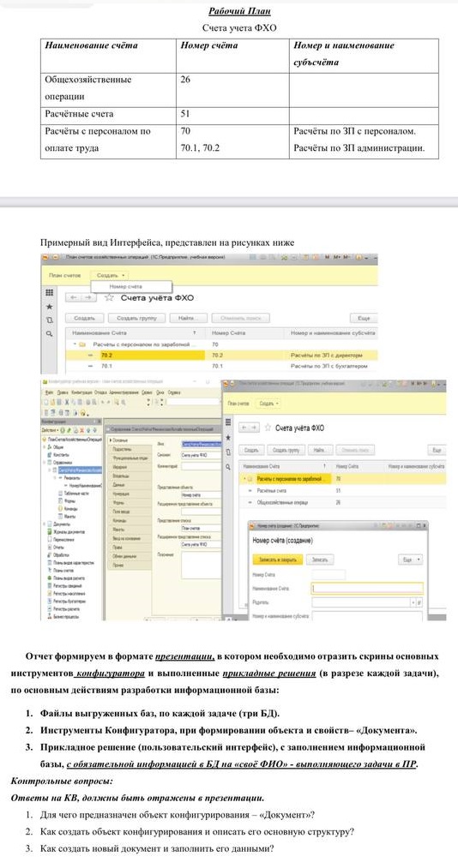The width and height of the screenshot is (458, 868).
Task: Select 'Общехозяйственные операц' row in lower list
Action: (342, 503)
